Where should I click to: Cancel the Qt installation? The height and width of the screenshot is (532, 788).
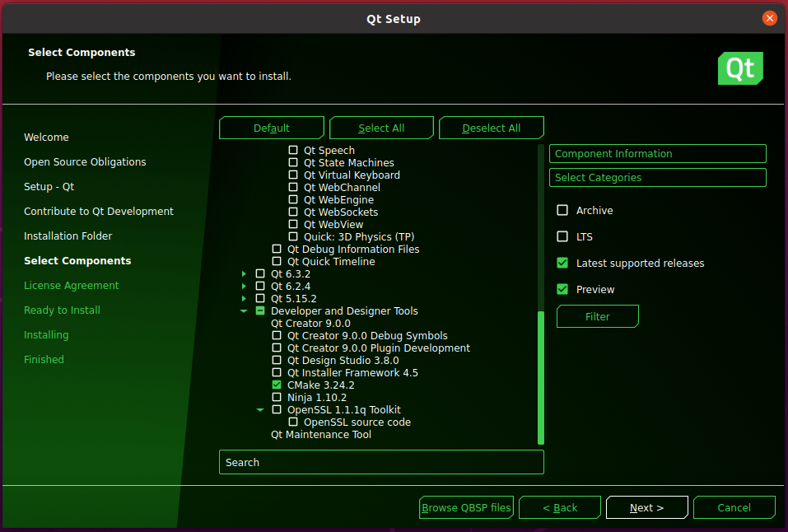734,507
